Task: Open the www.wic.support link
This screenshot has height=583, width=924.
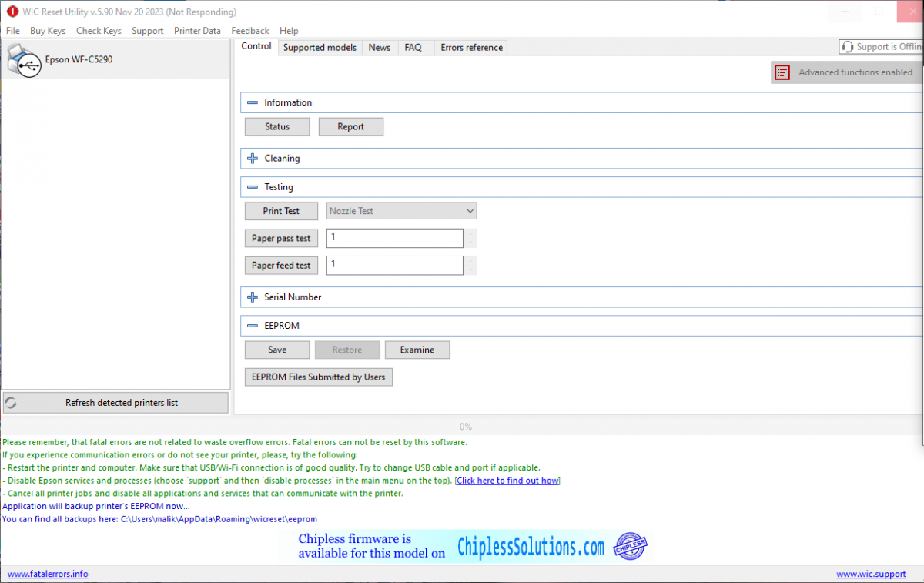Action: [871, 575]
